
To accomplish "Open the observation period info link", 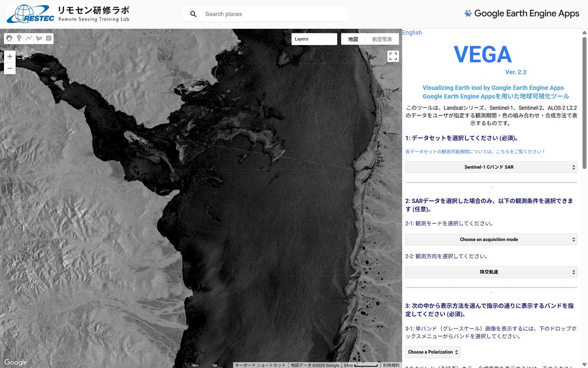I will 475,152.
